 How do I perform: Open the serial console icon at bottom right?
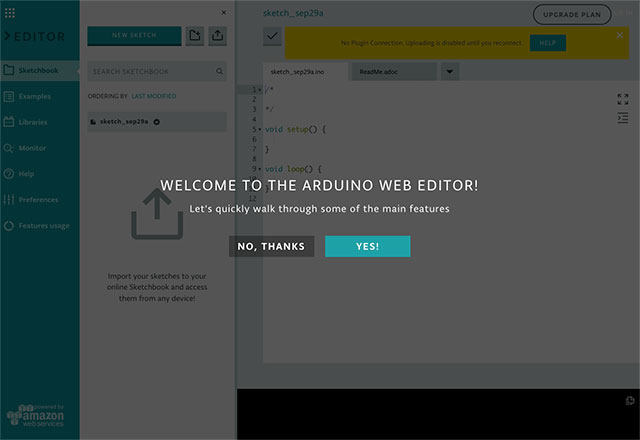[629, 401]
